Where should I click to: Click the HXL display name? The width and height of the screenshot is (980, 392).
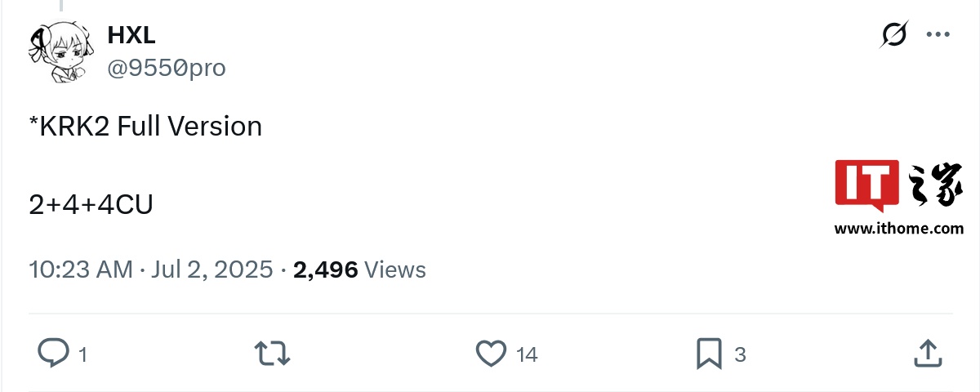pyautogui.click(x=131, y=35)
